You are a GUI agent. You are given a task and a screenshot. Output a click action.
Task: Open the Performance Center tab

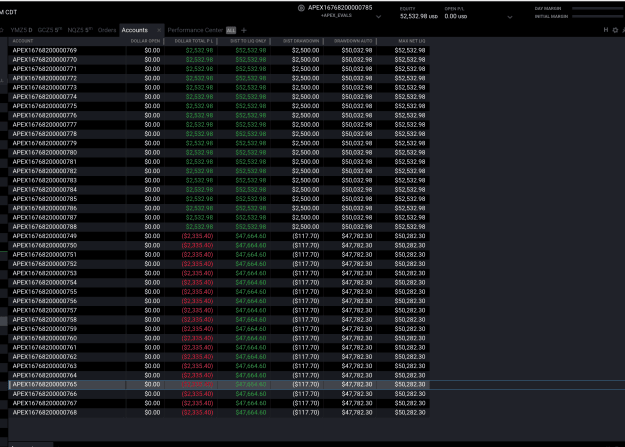pyautogui.click(x=195, y=30)
